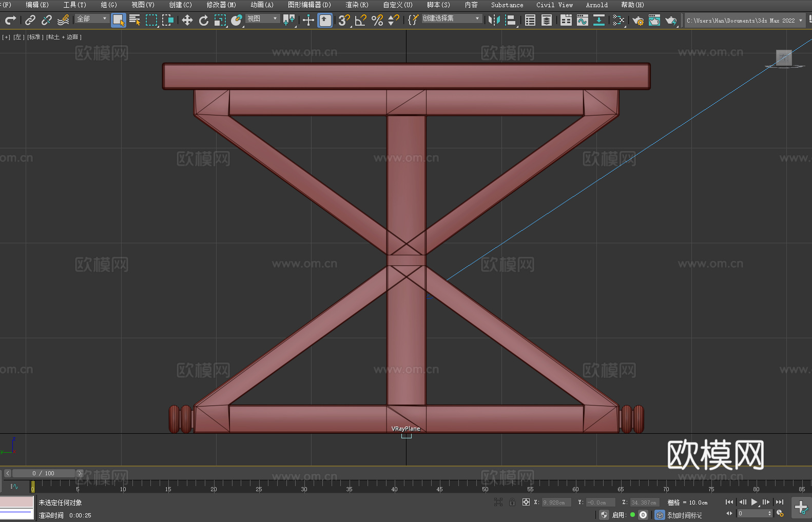Open the viewport [+] menu label
This screenshot has width=812, height=522.
click(x=6, y=37)
